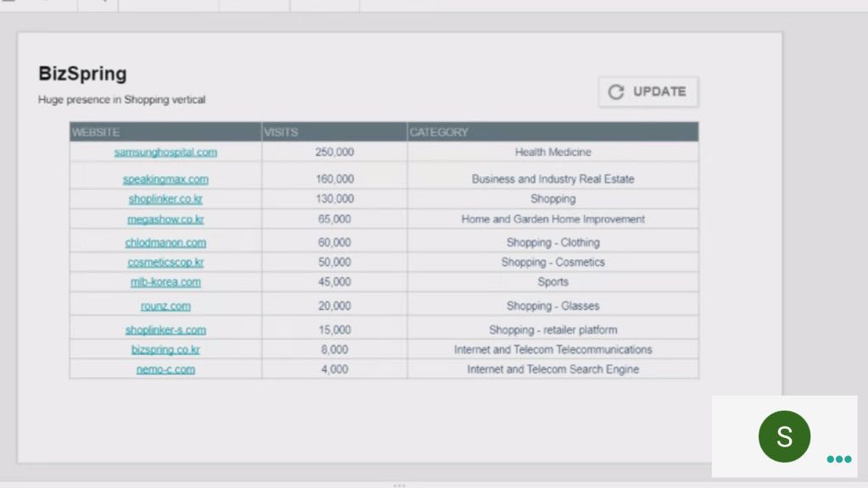
Task: Visit the nemo-c.com link
Action: coord(165,369)
